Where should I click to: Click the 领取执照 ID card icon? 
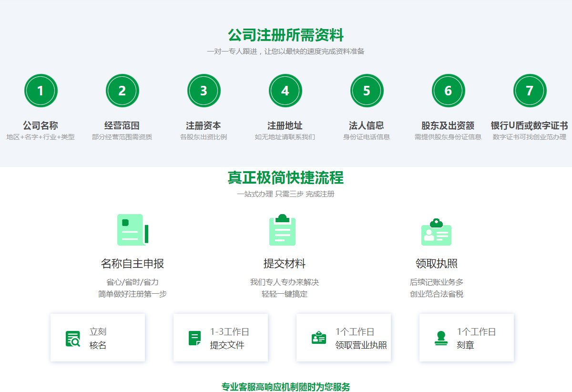tap(436, 232)
